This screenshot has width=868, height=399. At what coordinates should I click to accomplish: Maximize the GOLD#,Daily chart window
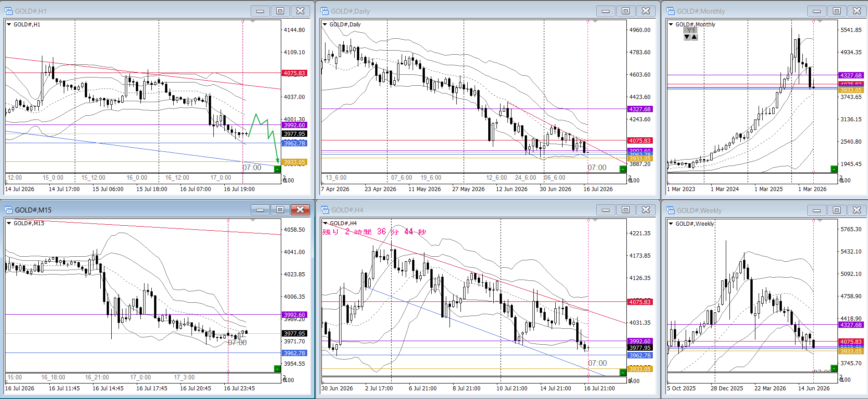(626, 11)
